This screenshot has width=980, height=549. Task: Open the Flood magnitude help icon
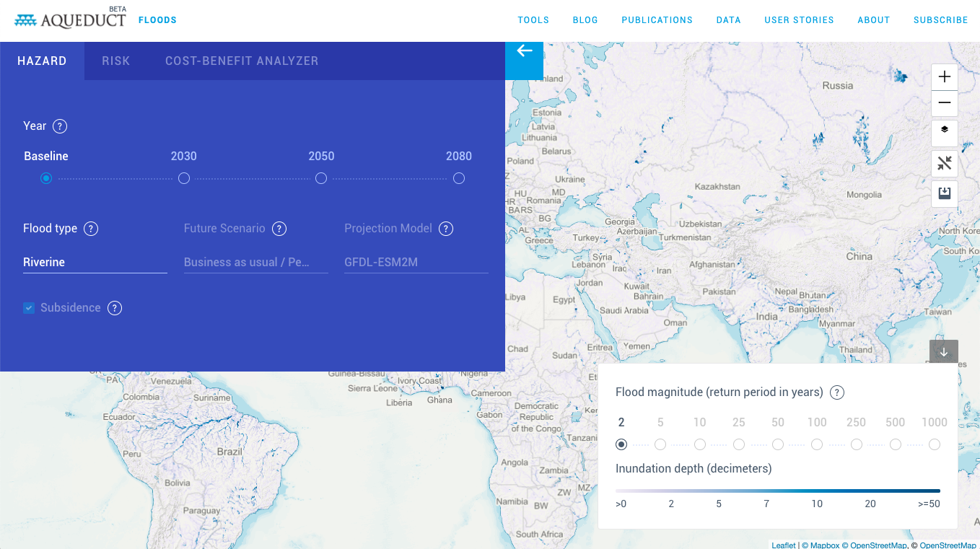(x=837, y=393)
